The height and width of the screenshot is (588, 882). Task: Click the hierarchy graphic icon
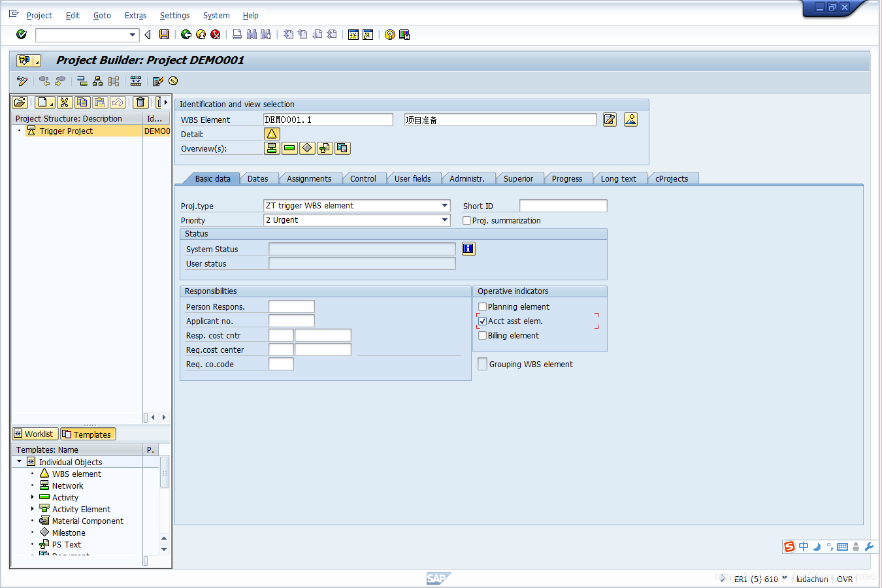[97, 81]
